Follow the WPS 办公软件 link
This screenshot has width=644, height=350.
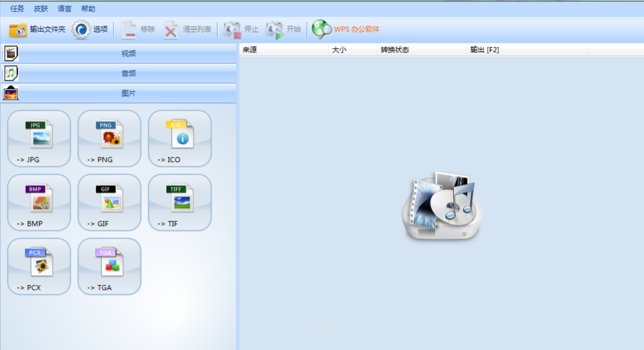click(x=346, y=29)
